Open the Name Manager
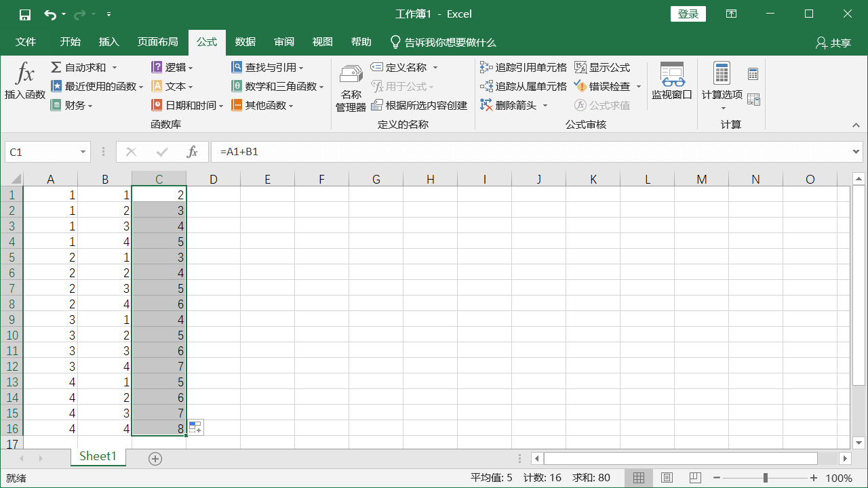Image resolution: width=868 pixels, height=488 pixels. click(351, 88)
